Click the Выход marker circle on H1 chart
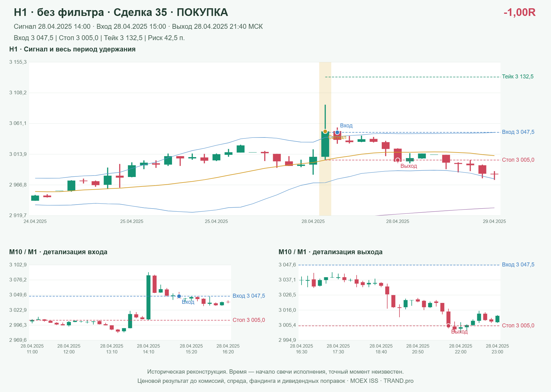 click(398, 160)
